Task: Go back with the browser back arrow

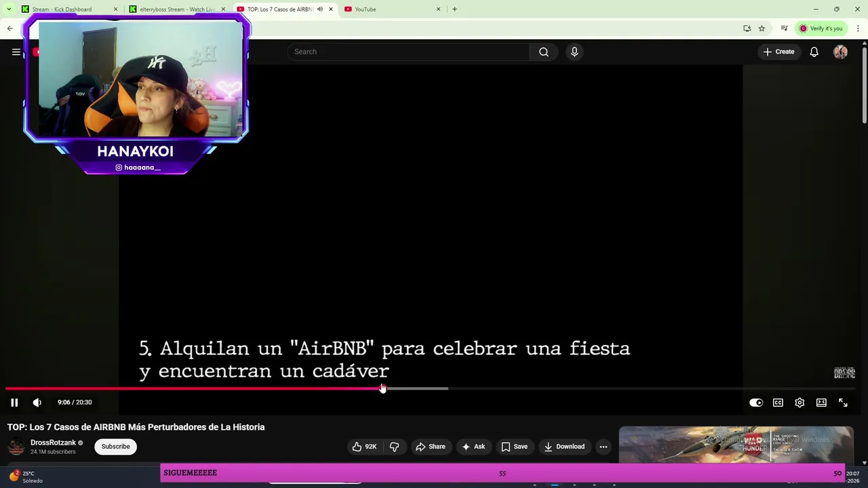Action: coord(10,28)
